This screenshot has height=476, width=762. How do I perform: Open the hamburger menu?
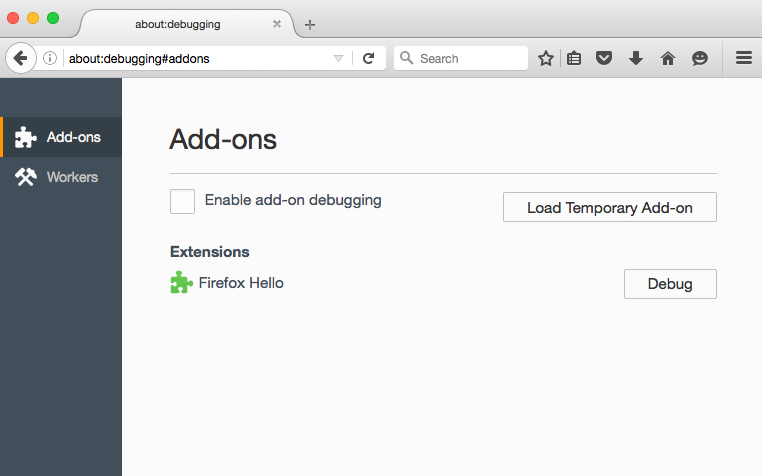click(x=744, y=58)
